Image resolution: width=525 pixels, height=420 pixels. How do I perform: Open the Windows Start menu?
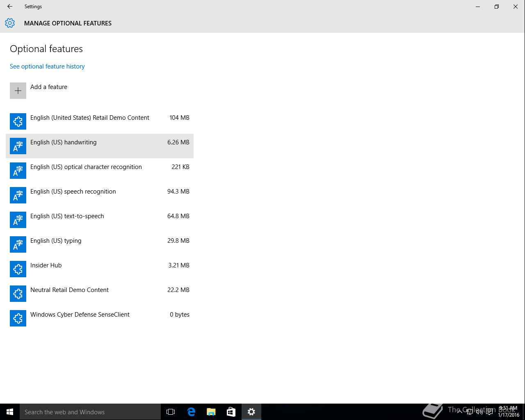[x=10, y=412]
